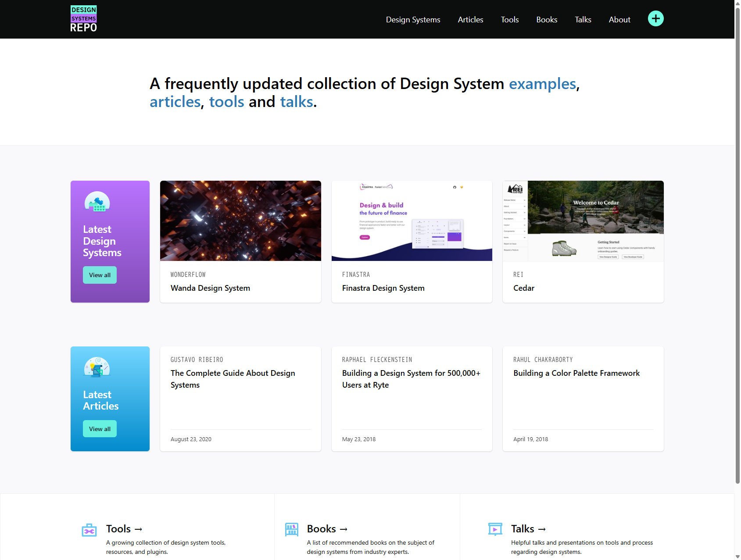The height and width of the screenshot is (560, 741).
Task: Select the Tools wrench icon
Action: click(89, 529)
